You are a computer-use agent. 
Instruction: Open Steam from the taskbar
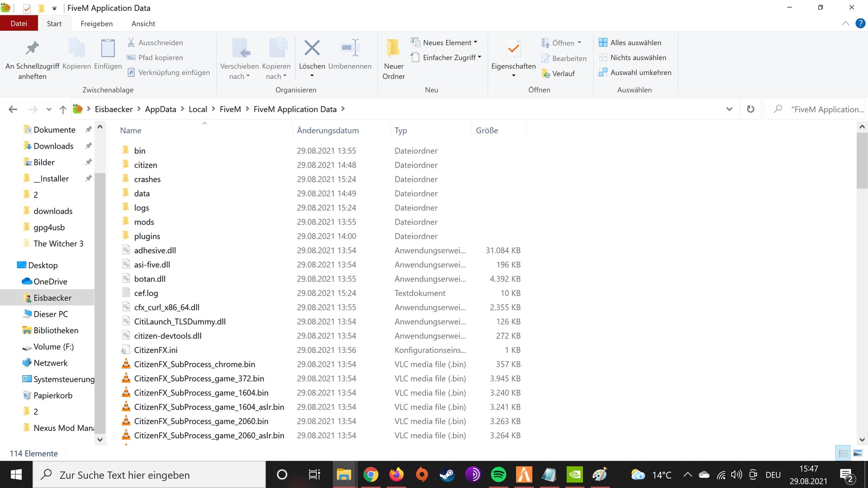click(447, 474)
